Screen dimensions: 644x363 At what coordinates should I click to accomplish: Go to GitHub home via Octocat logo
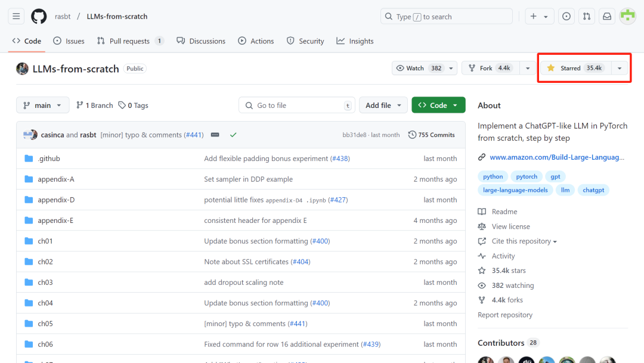click(39, 17)
